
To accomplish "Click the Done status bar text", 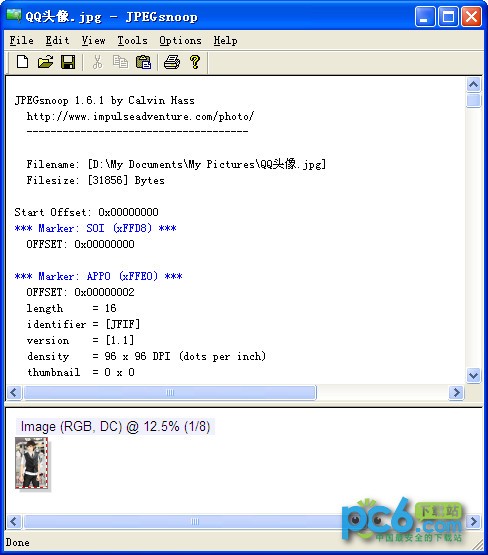I will (x=18, y=543).
